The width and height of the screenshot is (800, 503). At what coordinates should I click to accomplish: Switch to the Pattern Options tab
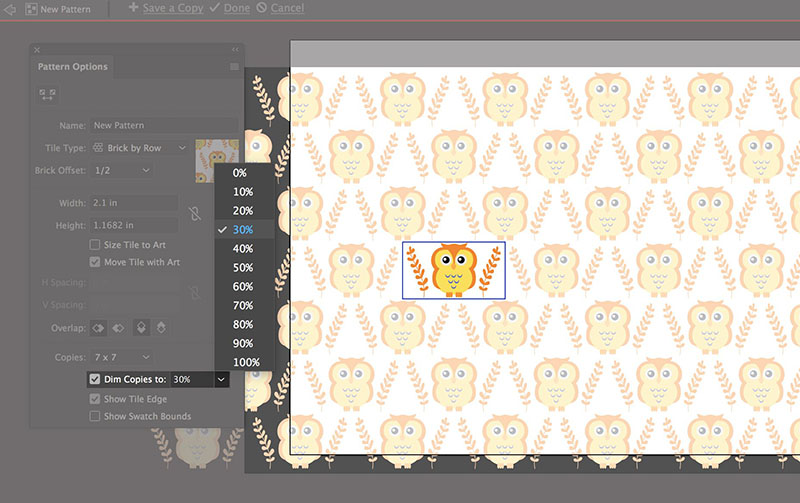72,67
